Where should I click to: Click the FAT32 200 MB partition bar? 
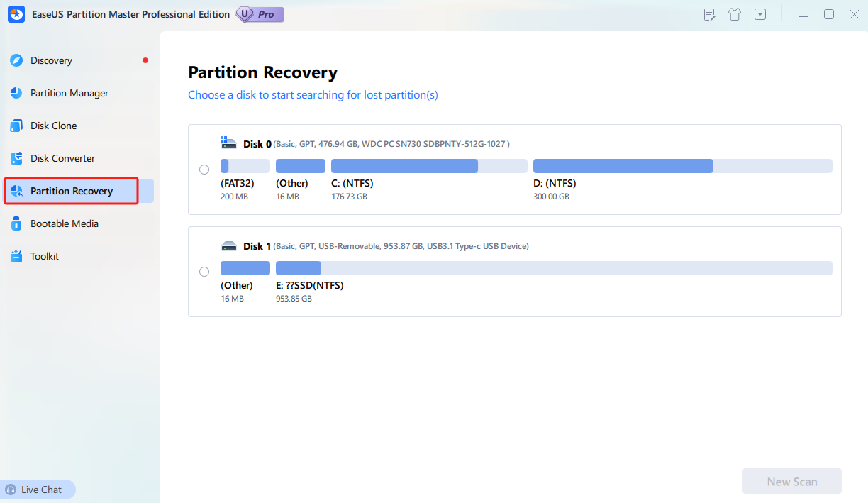(245, 166)
